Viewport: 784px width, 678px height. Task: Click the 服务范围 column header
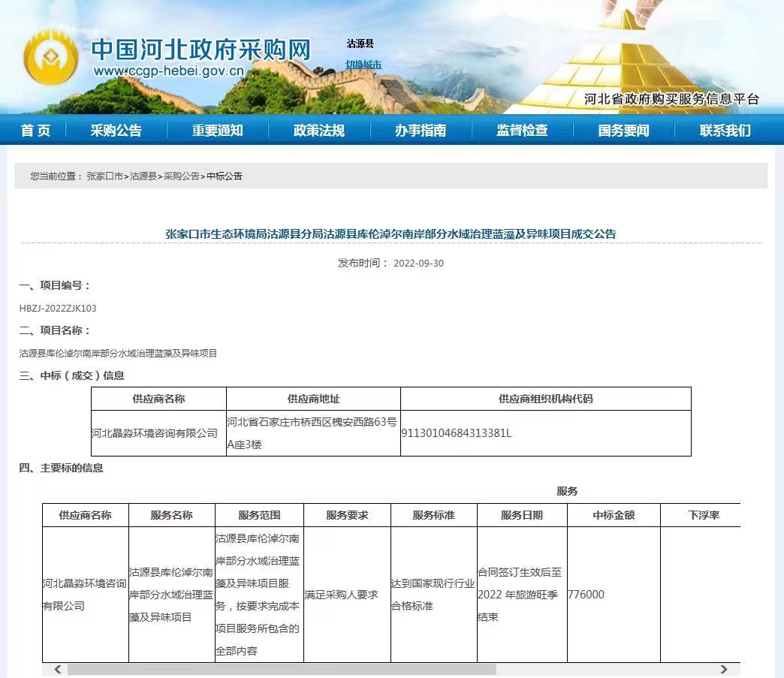(259, 515)
